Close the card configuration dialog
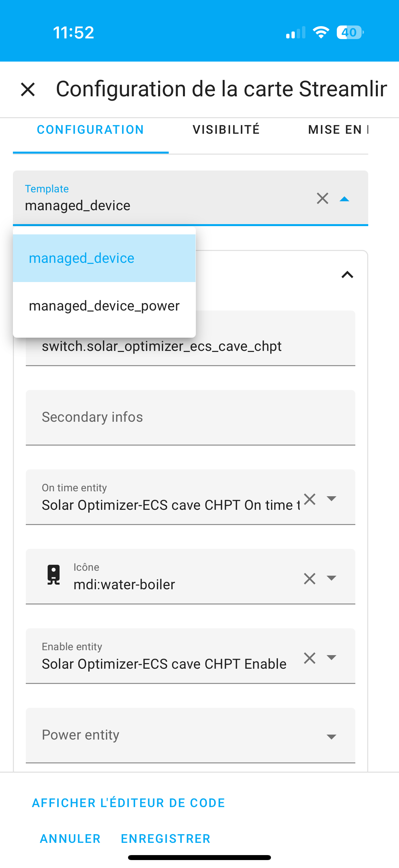Screen dimensions: 399x868 point(27,90)
